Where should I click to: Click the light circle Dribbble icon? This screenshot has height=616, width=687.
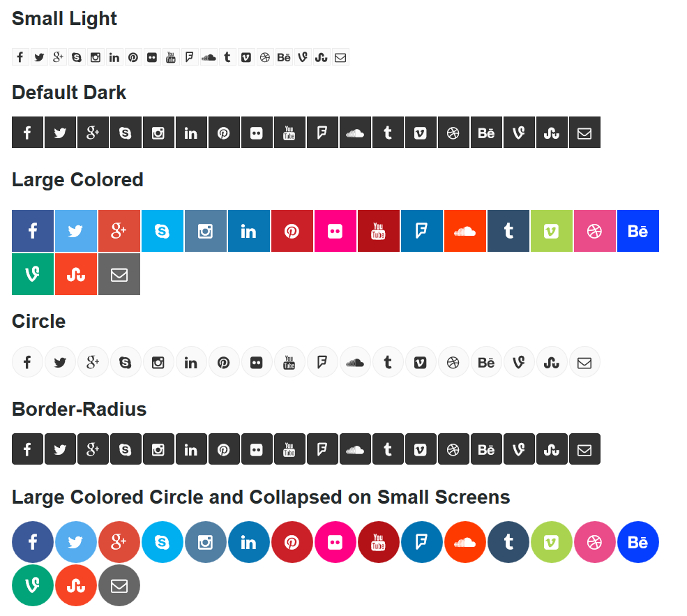pos(453,362)
